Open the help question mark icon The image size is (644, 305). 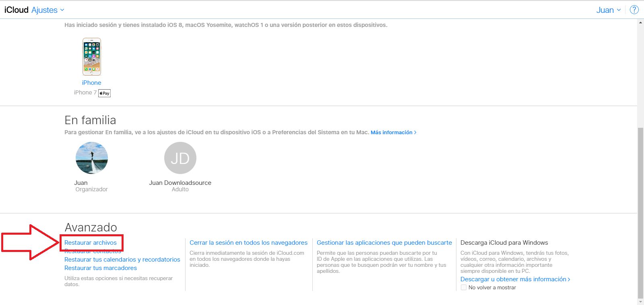pyautogui.click(x=634, y=10)
